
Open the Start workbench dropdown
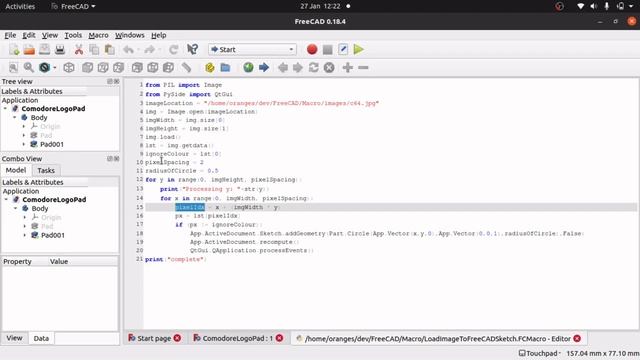252,49
